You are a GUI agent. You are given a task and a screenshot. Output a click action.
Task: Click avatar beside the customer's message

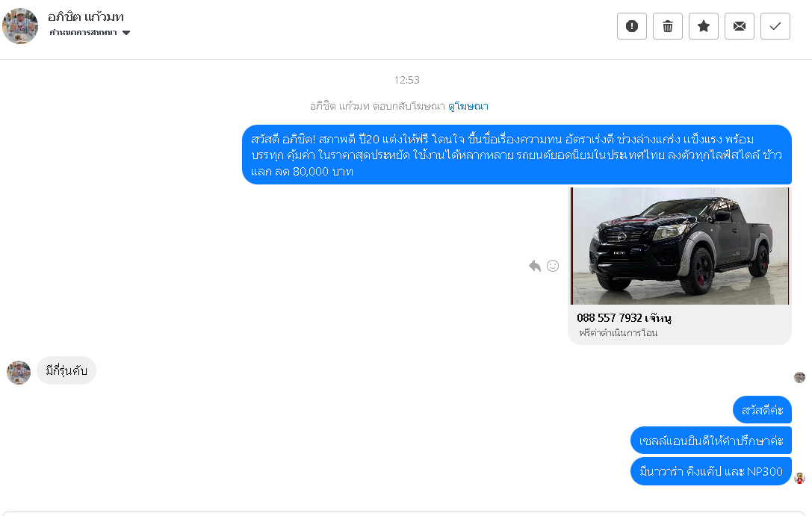(x=19, y=373)
